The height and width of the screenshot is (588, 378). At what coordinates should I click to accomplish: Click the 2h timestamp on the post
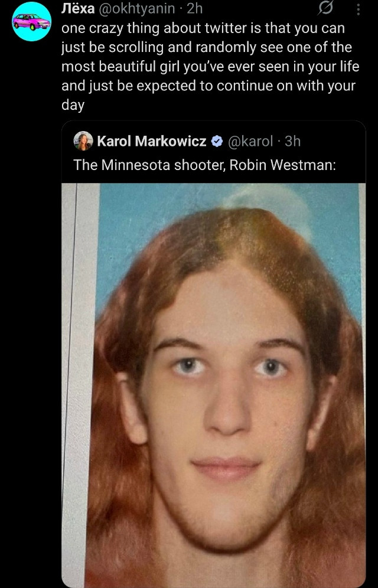point(195,9)
